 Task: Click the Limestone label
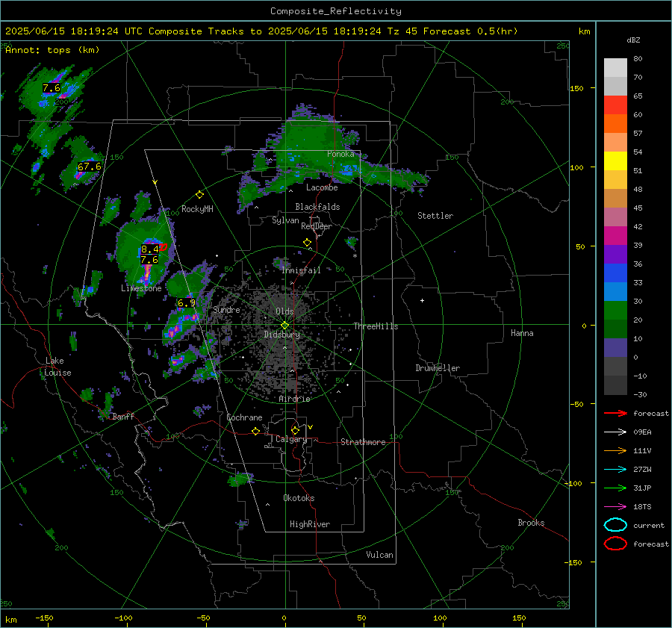click(x=141, y=288)
